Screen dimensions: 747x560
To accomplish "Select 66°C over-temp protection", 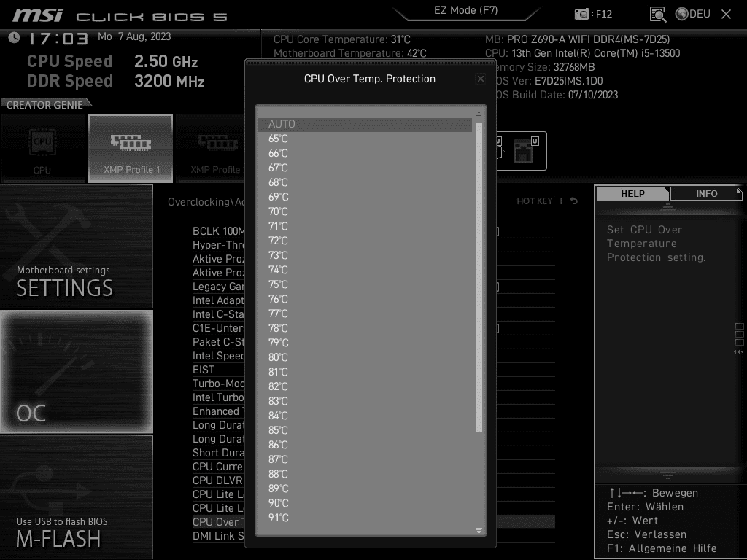I will click(x=365, y=153).
